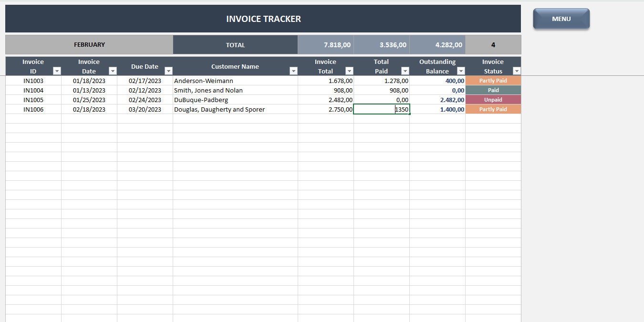
Task: Select the due date 03/20/2023 cell
Action: [145, 109]
